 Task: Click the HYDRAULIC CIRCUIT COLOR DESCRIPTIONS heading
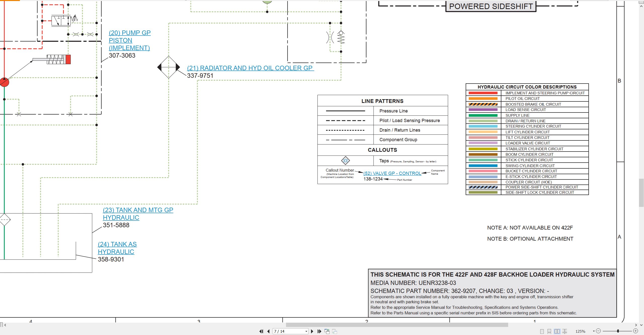pos(527,87)
